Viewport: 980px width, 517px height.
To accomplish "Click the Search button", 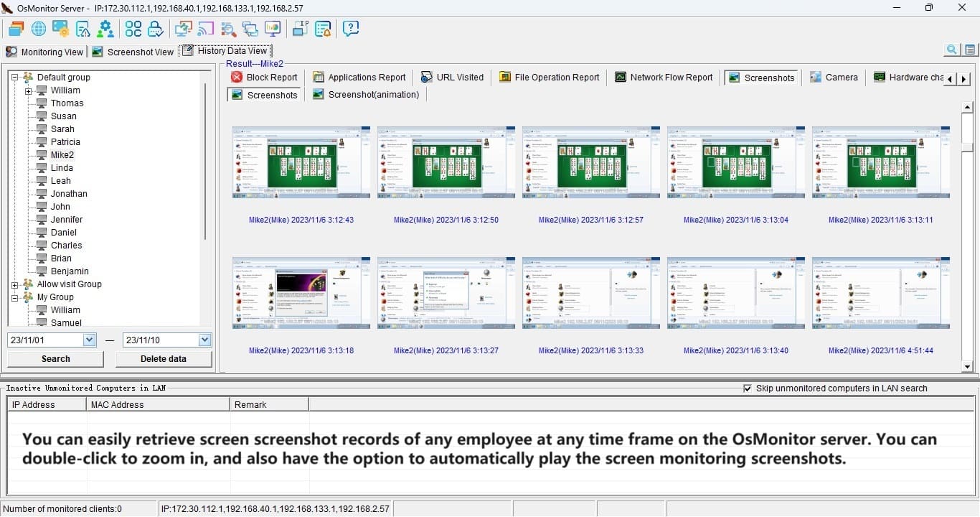I will pyautogui.click(x=56, y=359).
